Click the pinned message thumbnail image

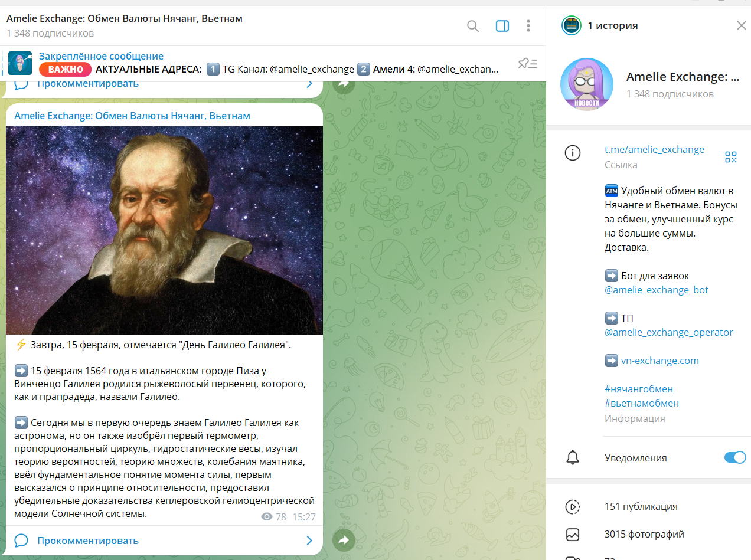(20, 63)
